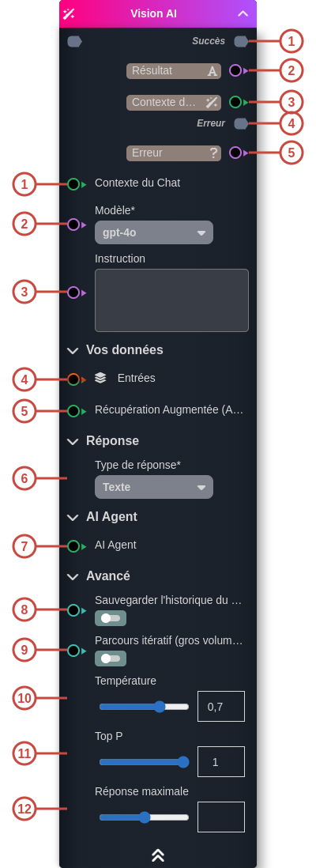Image resolution: width=316 pixels, height=868 pixels.
Task: Click inside the Instruction text area
Action: (171, 300)
